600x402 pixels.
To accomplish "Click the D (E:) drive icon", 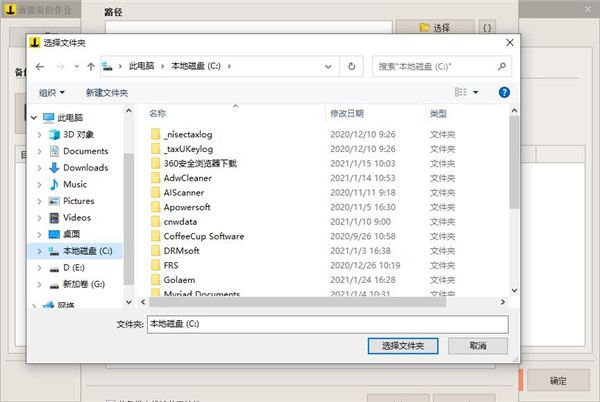I will tap(54, 269).
